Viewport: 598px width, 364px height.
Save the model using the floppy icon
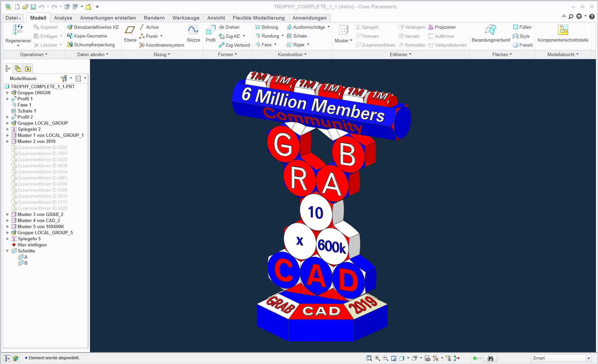(33, 7)
